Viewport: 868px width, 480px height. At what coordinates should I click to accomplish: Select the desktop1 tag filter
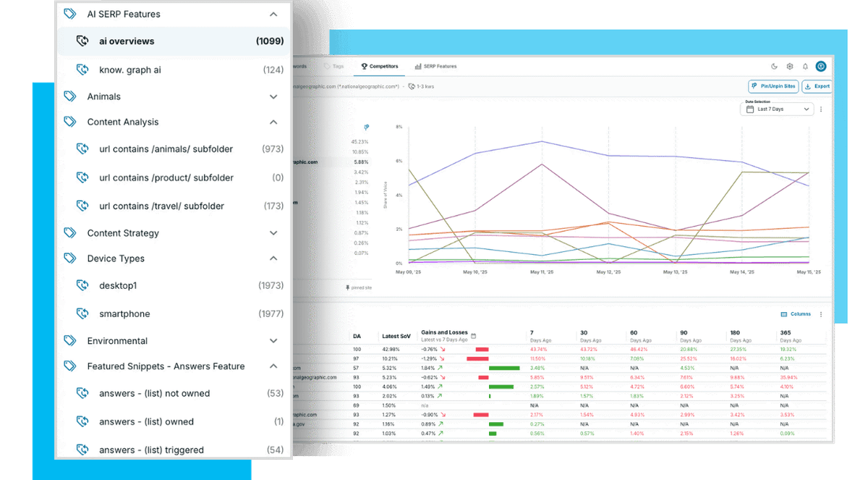pos(118,285)
